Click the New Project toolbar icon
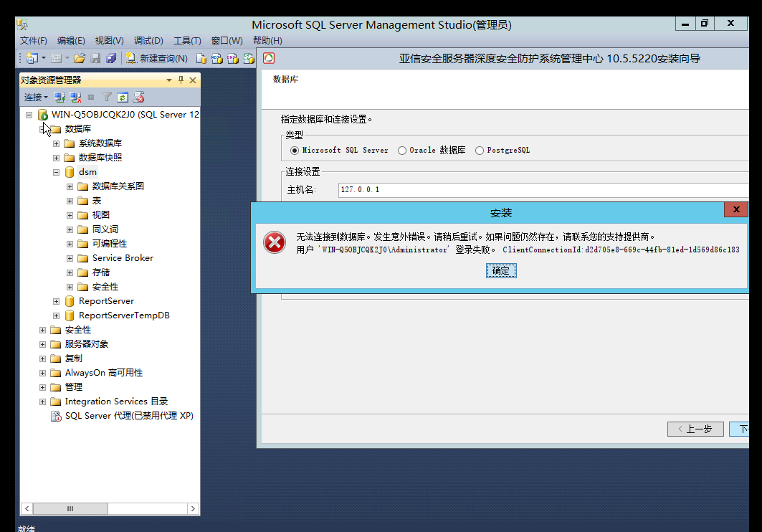 32,58
